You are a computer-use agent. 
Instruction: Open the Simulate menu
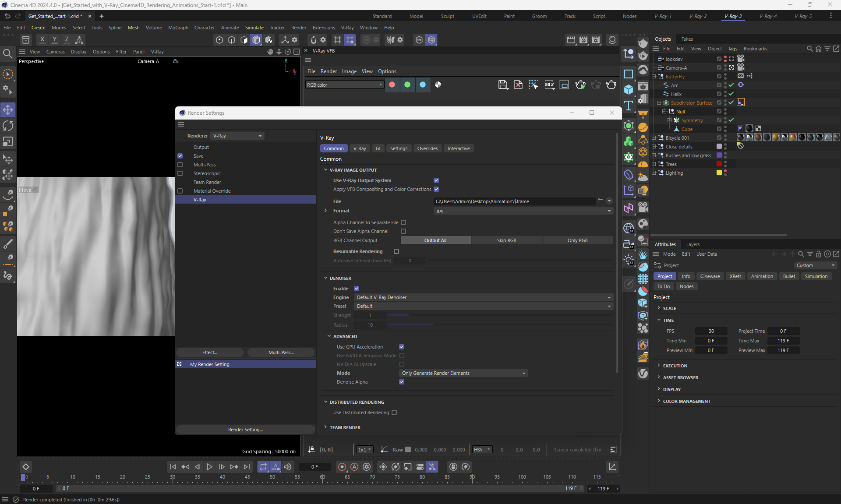tap(254, 28)
